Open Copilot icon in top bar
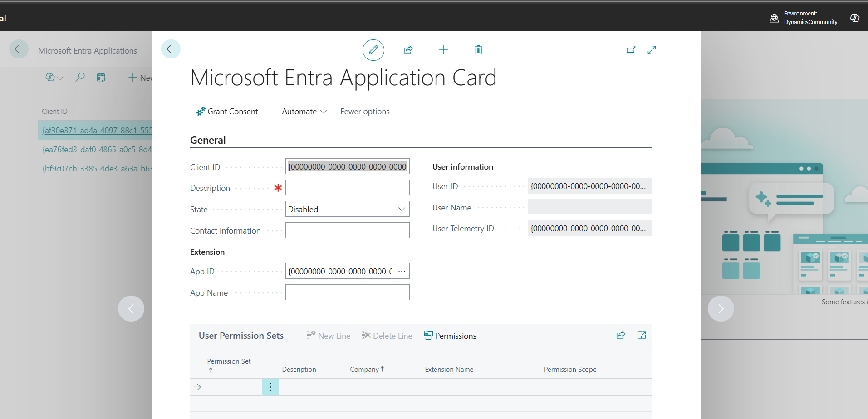This screenshot has width=868, height=419. (855, 18)
